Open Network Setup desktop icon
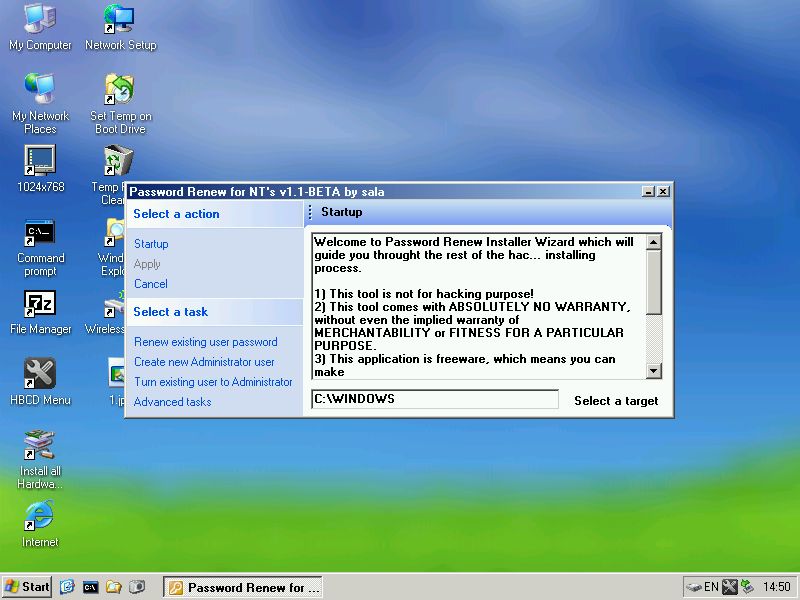The height and width of the screenshot is (600, 800). pyautogui.click(x=120, y=27)
